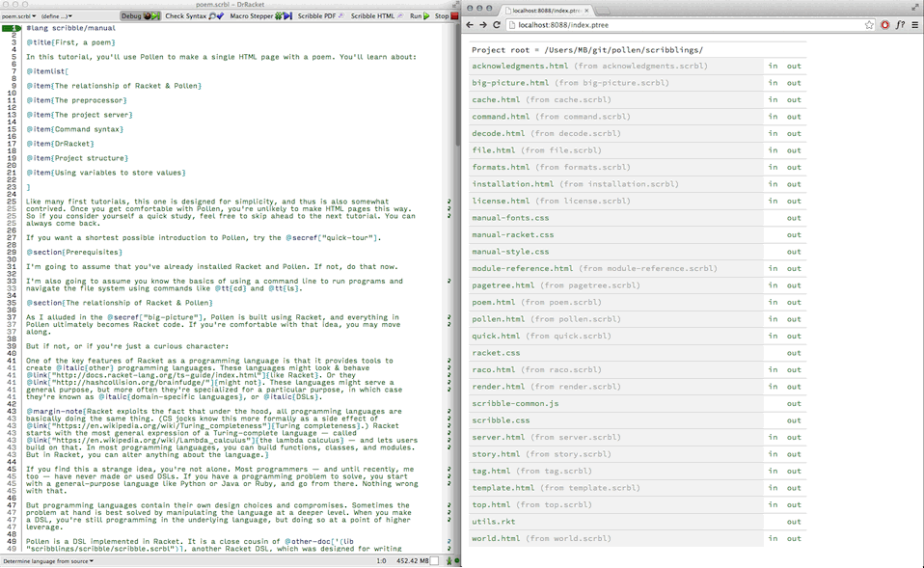Image resolution: width=924 pixels, height=568 pixels.
Task: Open a new browser tab
Action: 607,10
